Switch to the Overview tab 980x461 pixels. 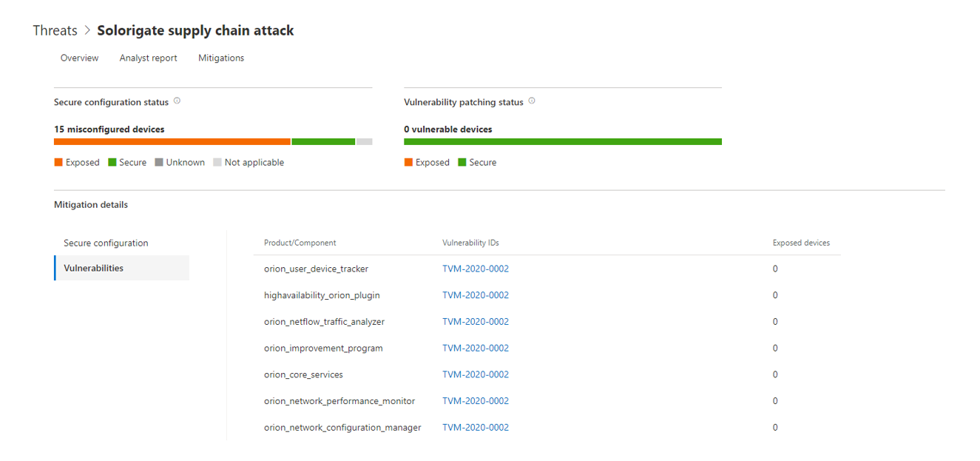79,58
